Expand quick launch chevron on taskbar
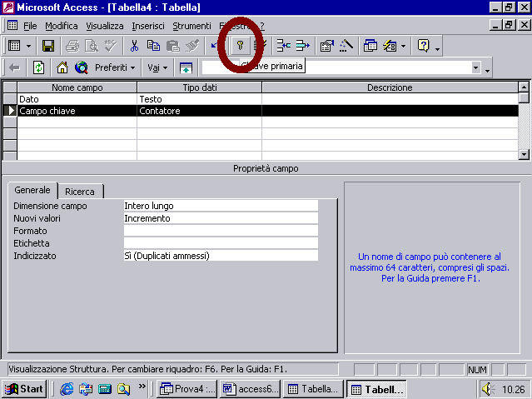 point(142,387)
